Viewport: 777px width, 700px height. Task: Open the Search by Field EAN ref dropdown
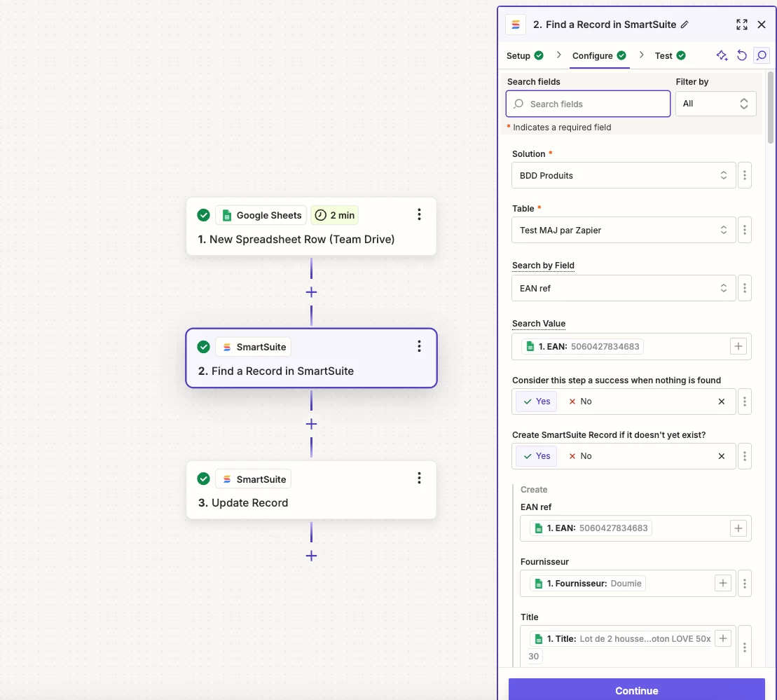624,288
